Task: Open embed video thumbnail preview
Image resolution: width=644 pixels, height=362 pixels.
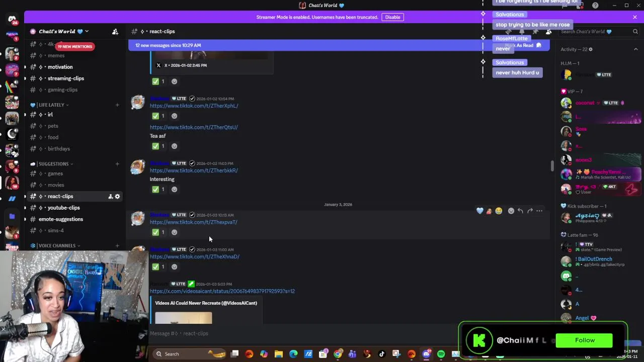Action: pos(184,318)
